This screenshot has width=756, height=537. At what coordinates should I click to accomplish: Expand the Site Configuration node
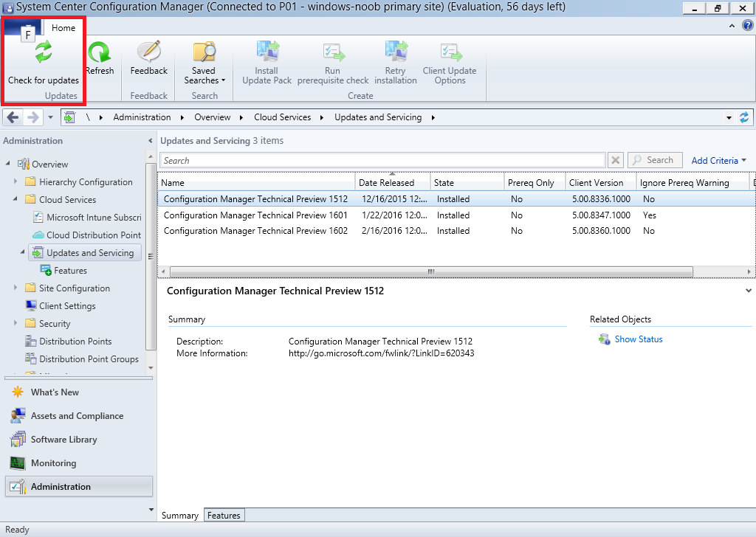pos(16,288)
